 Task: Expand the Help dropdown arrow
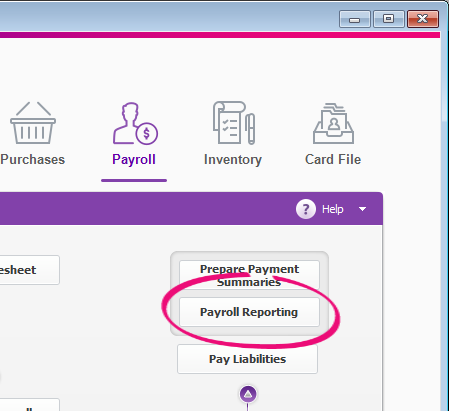pyautogui.click(x=362, y=209)
